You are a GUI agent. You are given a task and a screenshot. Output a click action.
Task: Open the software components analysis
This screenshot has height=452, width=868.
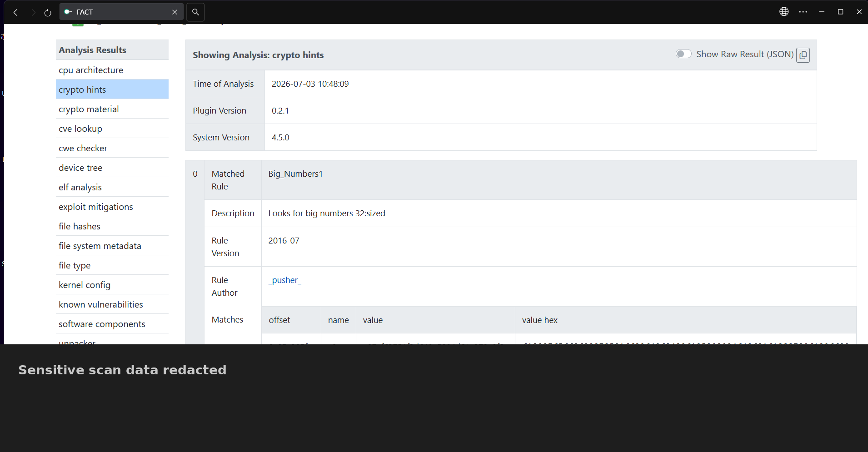[x=112, y=324]
